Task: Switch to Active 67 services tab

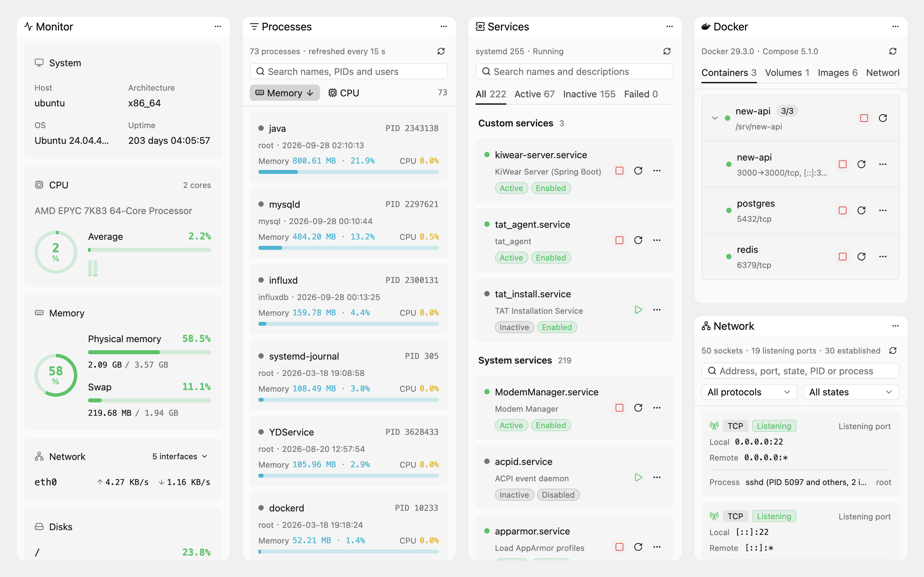Action: point(534,94)
